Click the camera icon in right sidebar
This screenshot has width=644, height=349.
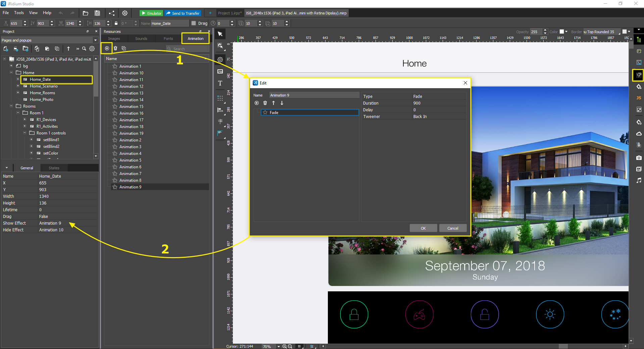click(x=639, y=158)
